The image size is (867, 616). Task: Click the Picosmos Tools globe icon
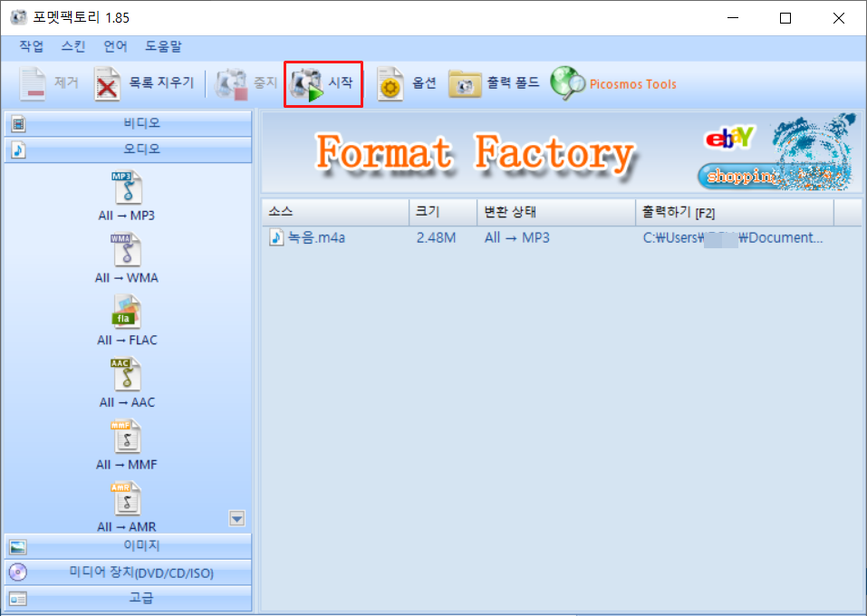[567, 83]
